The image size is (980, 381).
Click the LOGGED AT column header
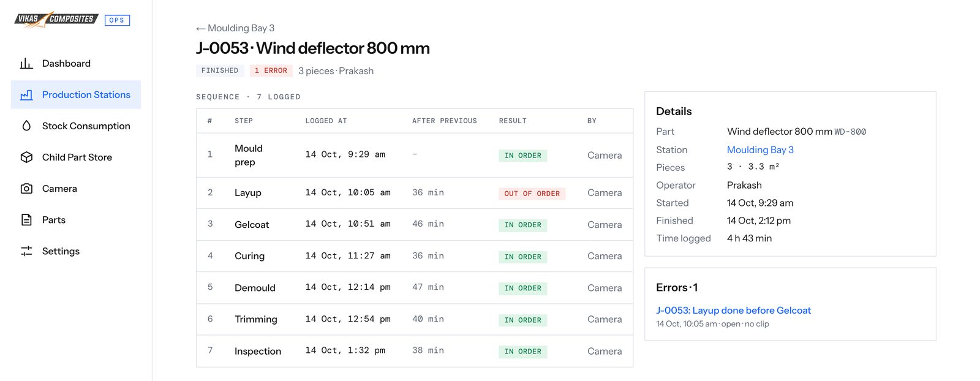coord(326,121)
